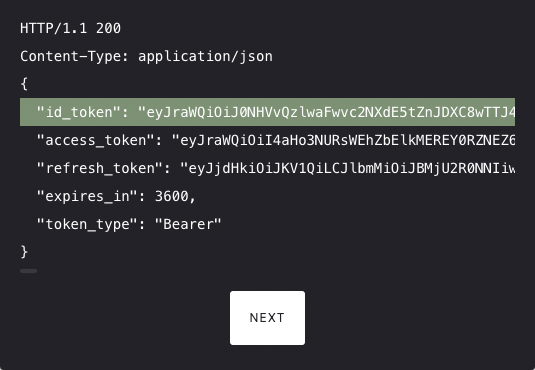The image size is (535, 370).
Task: Click the HTTP/1.1 protocol text
Action: pyautogui.click(x=54, y=28)
